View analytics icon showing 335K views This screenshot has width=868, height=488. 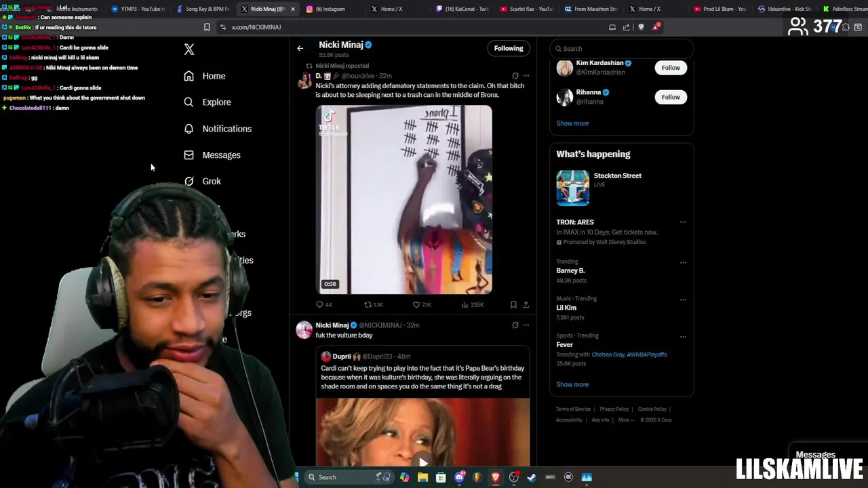pos(465,305)
